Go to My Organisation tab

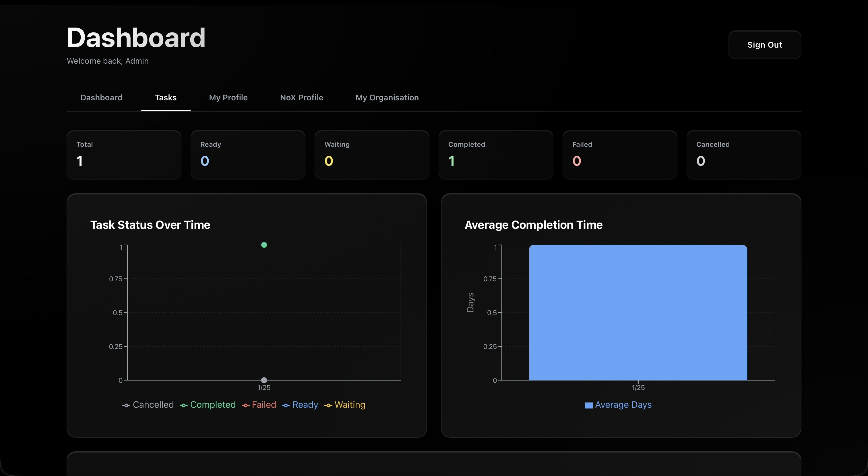(x=387, y=97)
